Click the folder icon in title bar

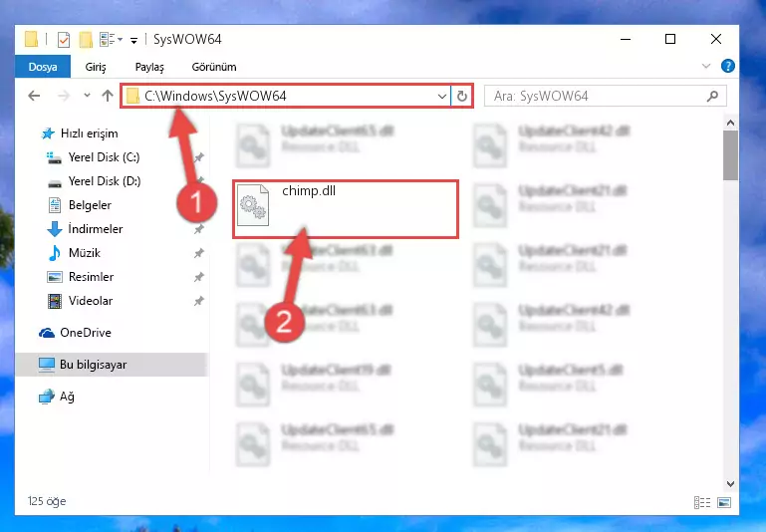click(x=31, y=39)
